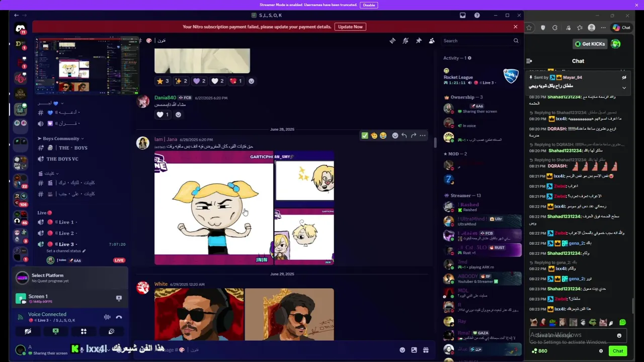The image size is (644, 362).
Task: Click the search magnifier icon in Discord
Action: (x=516, y=41)
